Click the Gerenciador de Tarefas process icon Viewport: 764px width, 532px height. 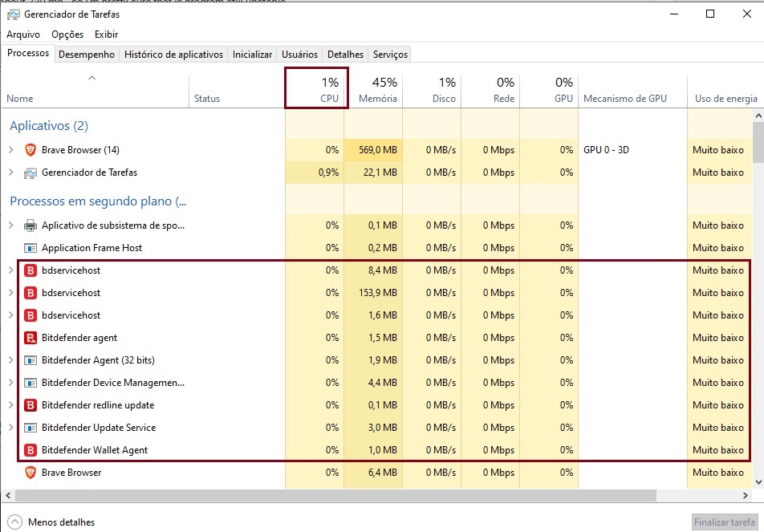(30, 173)
